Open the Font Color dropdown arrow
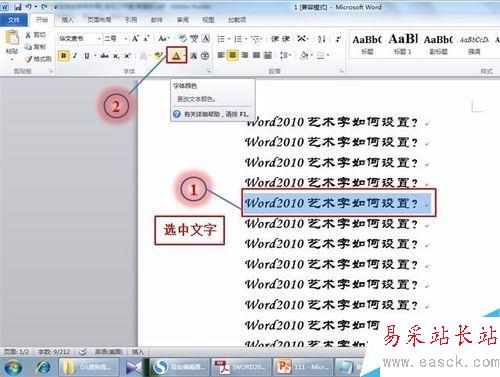Screen dimensions: 500x377 (184, 56)
